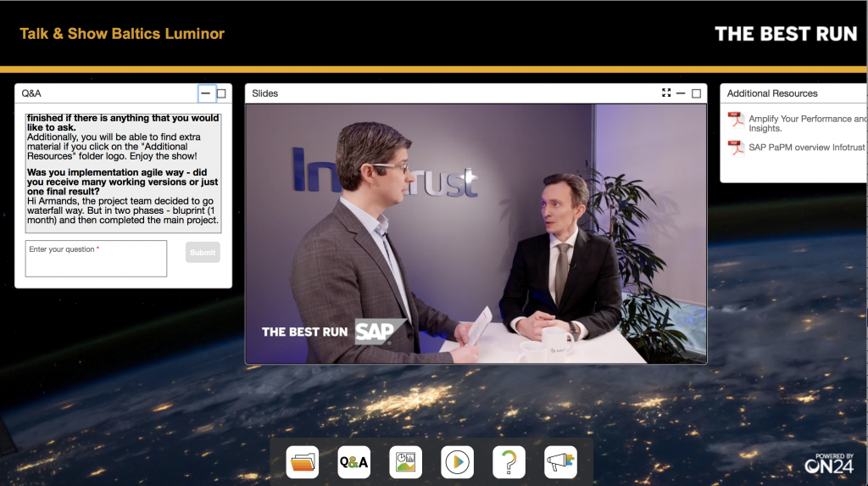This screenshot has height=486, width=868.
Task: Click the ON24 powered-by logo
Action: tap(829, 464)
